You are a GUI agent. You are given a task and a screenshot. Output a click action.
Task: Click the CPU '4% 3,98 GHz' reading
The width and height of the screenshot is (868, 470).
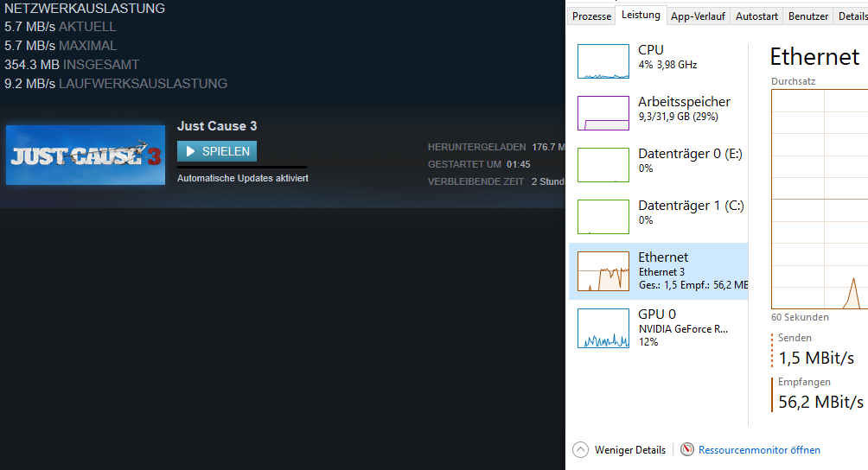point(667,65)
